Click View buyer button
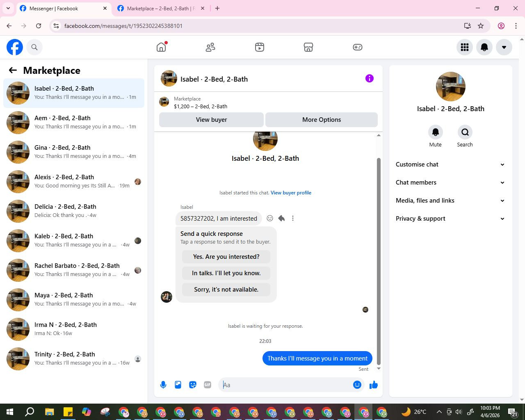This screenshot has height=420, width=525. [x=211, y=120]
